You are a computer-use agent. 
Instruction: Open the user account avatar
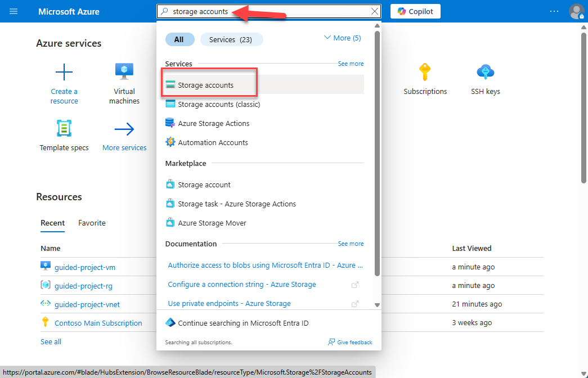pos(576,11)
